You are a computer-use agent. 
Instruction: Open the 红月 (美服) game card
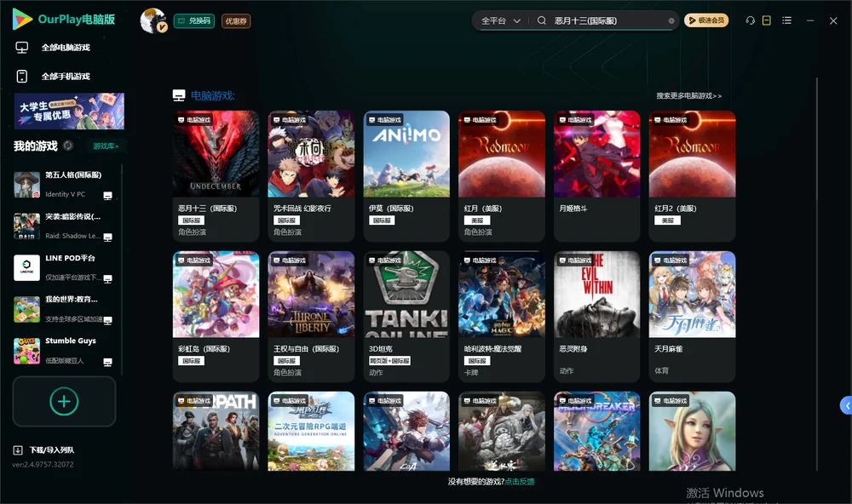502,176
